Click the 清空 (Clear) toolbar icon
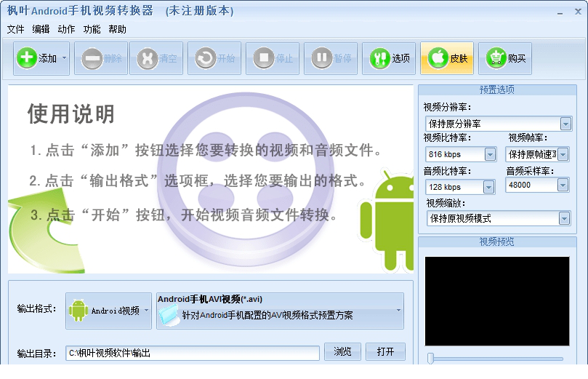This screenshot has width=588, height=379. click(148, 58)
